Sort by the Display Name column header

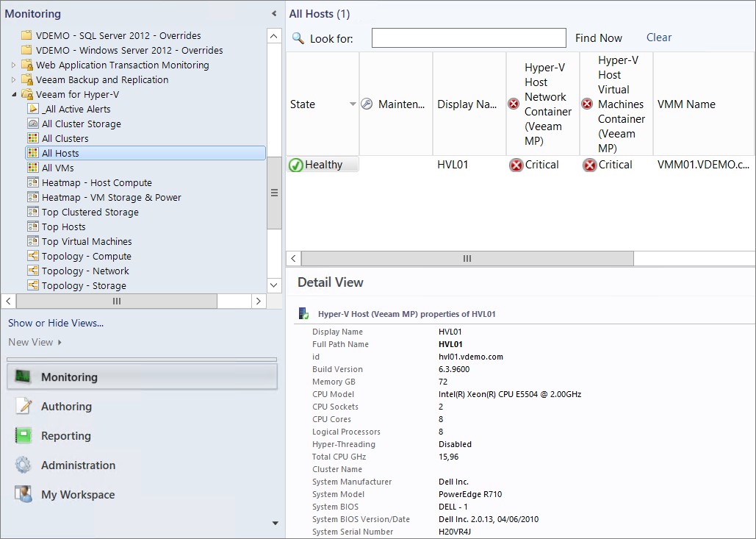click(469, 104)
